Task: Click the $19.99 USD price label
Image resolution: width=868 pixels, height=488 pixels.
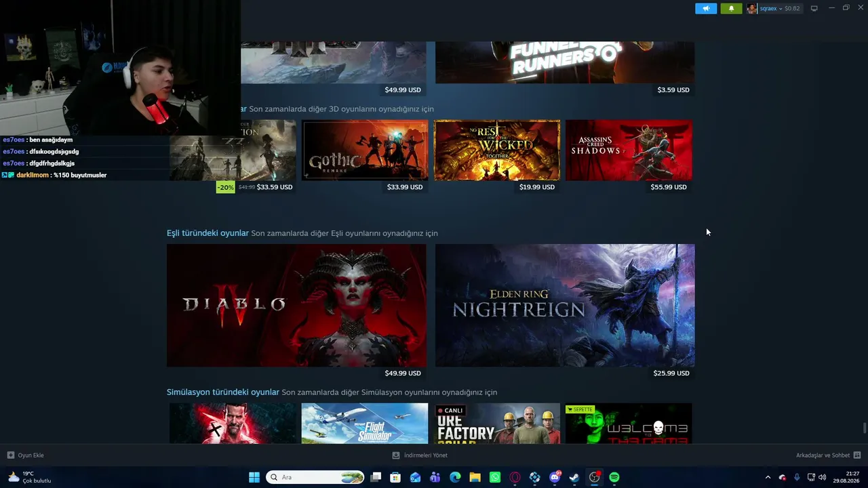Action: point(537,187)
